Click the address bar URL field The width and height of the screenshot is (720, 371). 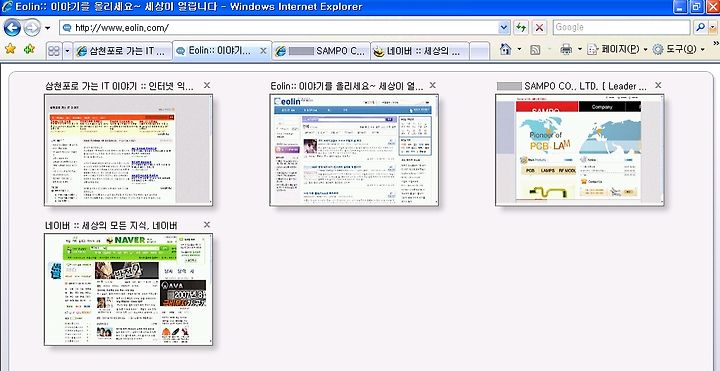(279, 28)
